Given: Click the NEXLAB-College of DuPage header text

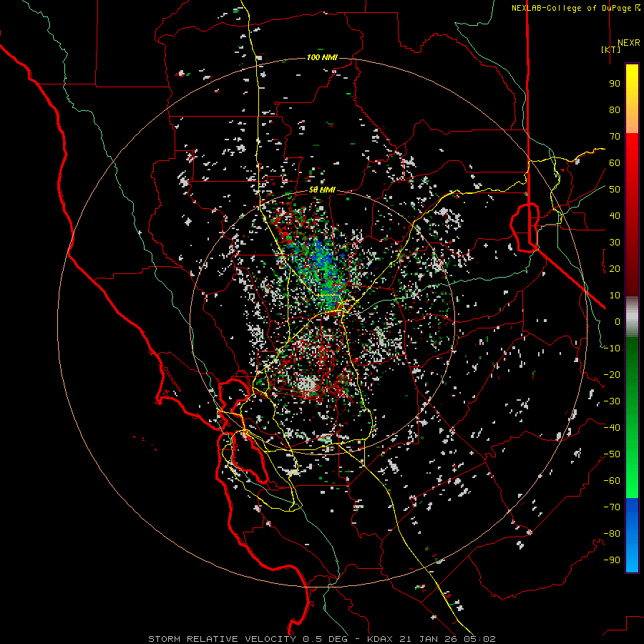Looking at the screenshot, I should tap(571, 8).
